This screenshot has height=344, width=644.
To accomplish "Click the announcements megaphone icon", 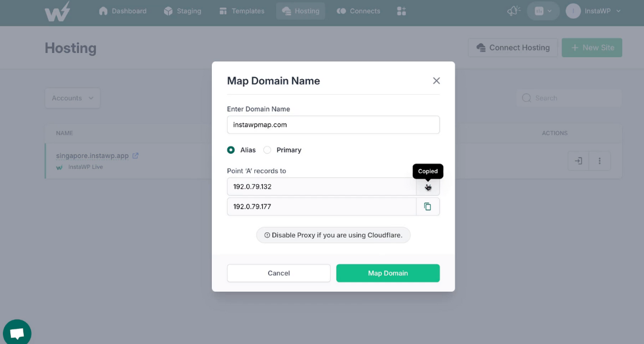I will pyautogui.click(x=514, y=11).
